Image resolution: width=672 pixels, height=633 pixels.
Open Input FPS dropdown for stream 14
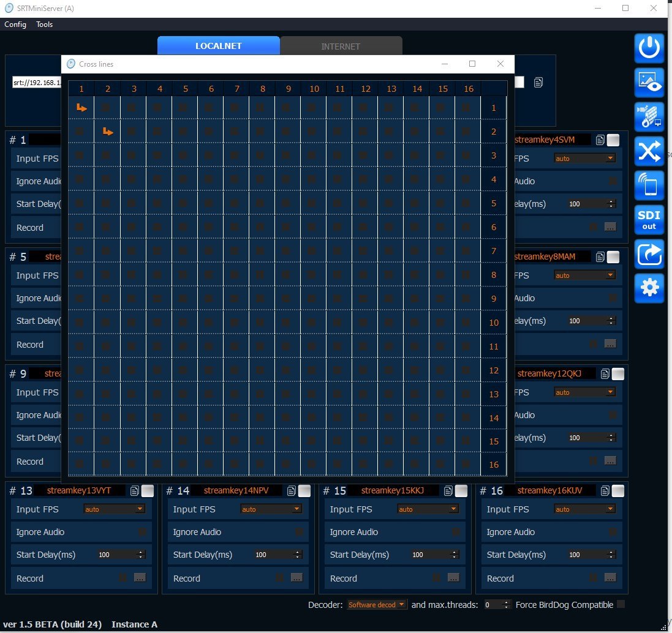(271, 509)
